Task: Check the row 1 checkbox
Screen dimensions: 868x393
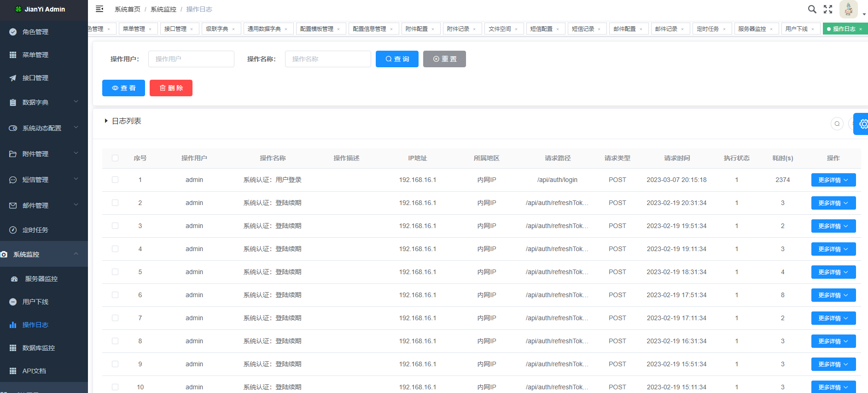Action: (x=115, y=180)
